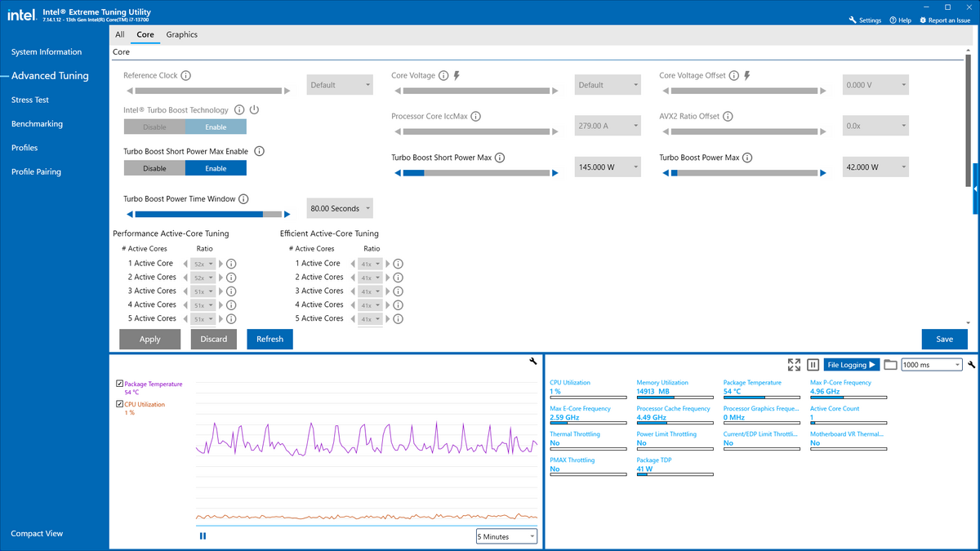
Task: Uncheck the Package Temperature checkbox
Action: (120, 383)
